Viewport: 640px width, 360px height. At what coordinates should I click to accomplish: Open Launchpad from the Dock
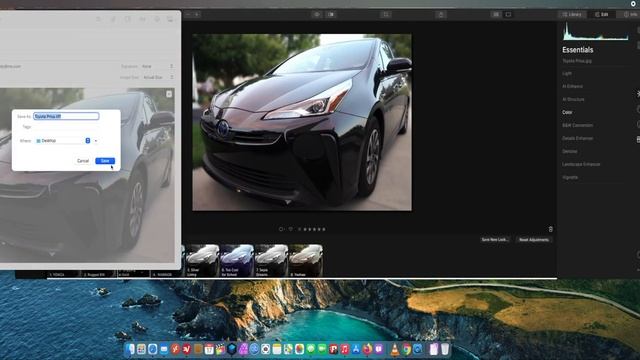[141, 349]
